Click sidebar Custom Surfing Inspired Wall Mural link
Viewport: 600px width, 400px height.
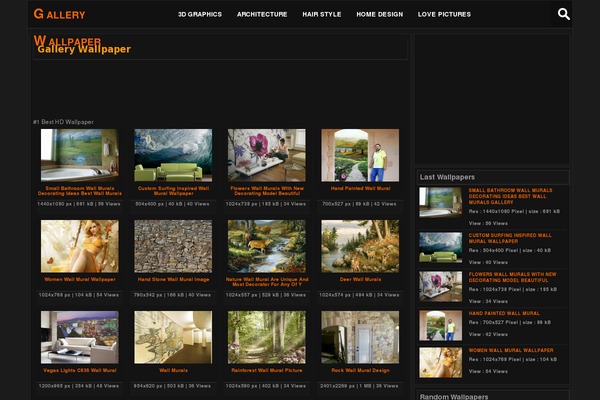tap(510, 238)
